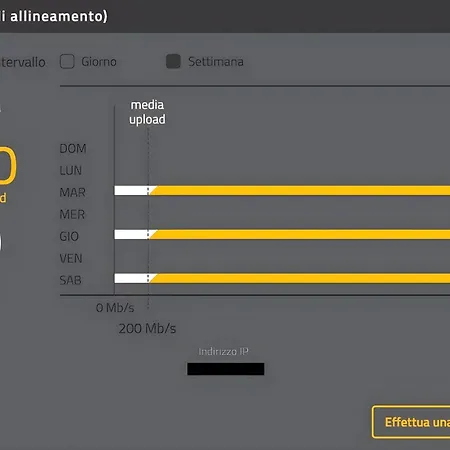Enable the Giorno interval checkbox
The width and height of the screenshot is (450, 450).
click(67, 62)
